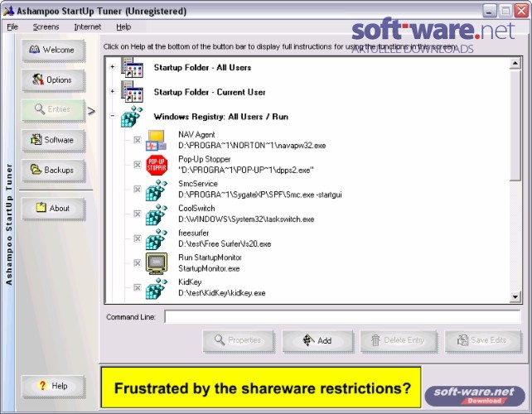This screenshot has height=414, width=532.
Task: Expand Startup Folder - Current User node
Action: [x=113, y=91]
